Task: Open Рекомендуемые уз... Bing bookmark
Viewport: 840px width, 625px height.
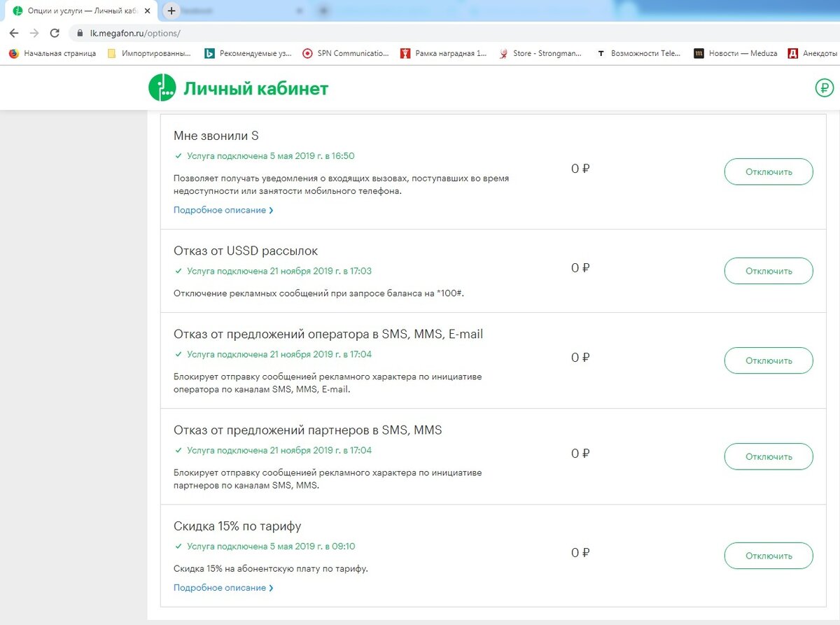Action: [x=248, y=53]
